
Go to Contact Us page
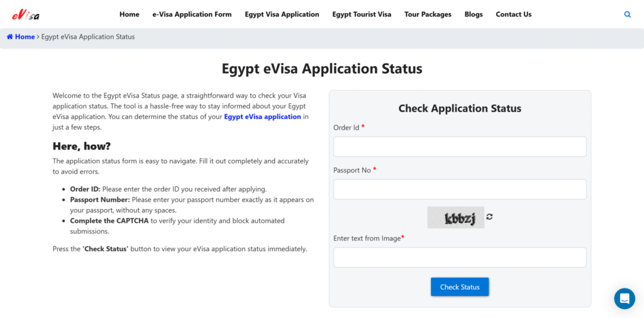[513, 14]
